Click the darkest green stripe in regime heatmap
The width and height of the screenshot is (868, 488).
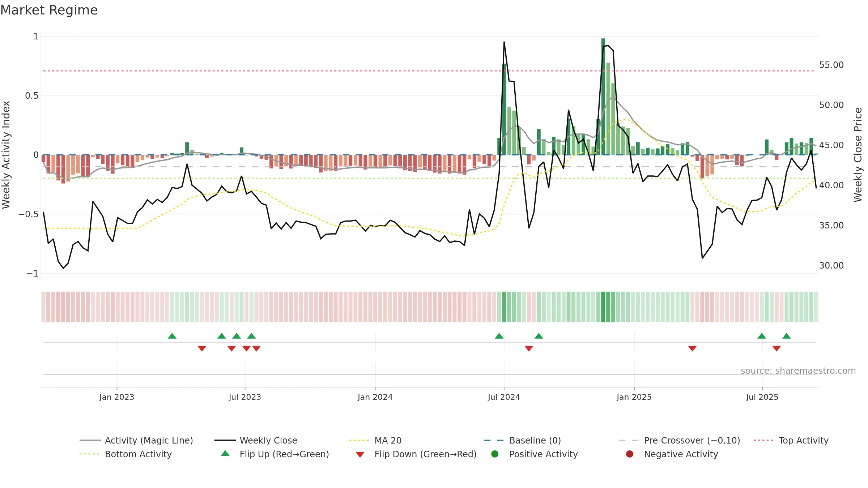[x=603, y=307]
